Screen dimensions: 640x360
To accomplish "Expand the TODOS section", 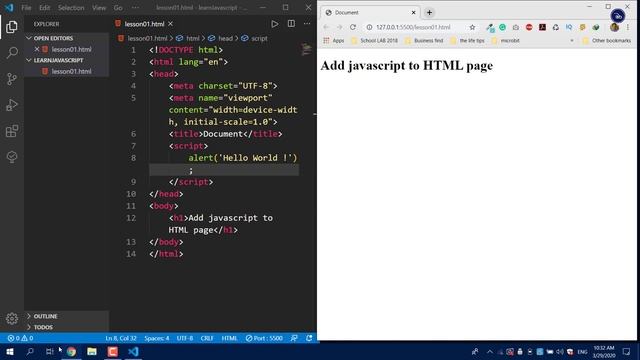I will pos(67,327).
